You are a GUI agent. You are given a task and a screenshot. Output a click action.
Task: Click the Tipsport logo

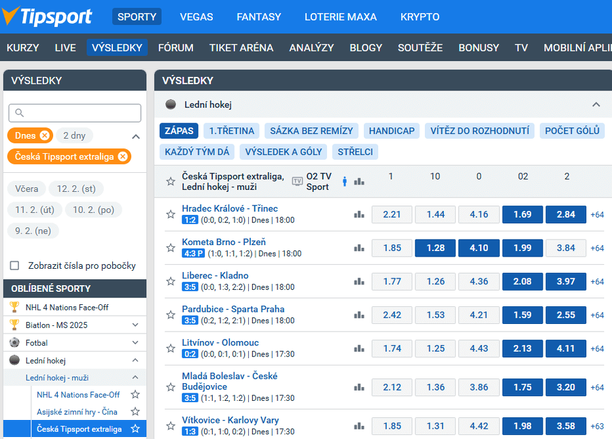52,17
